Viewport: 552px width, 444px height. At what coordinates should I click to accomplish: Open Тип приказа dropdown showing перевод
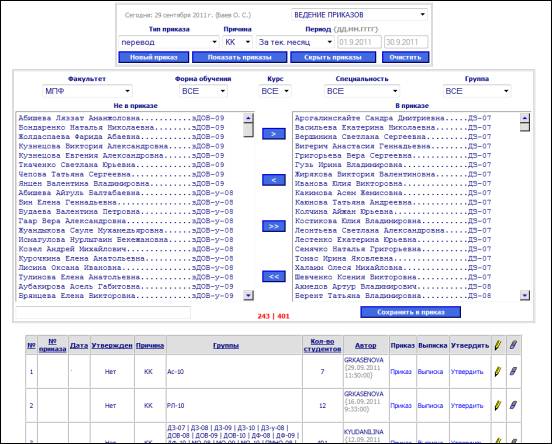click(x=169, y=42)
